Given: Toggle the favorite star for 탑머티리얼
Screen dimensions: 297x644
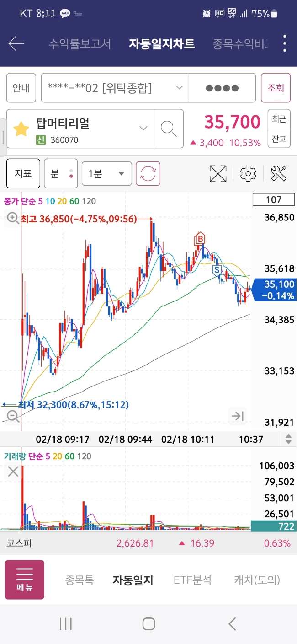Looking at the screenshot, I should (21, 129).
